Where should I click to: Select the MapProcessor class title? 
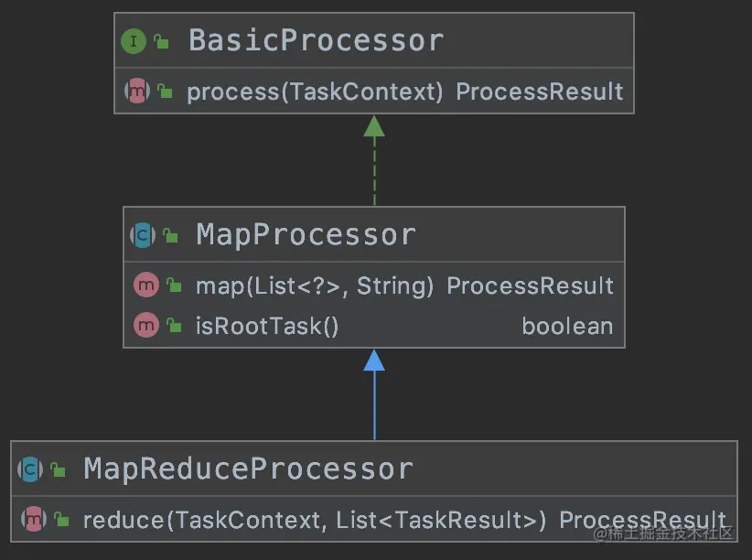point(306,235)
